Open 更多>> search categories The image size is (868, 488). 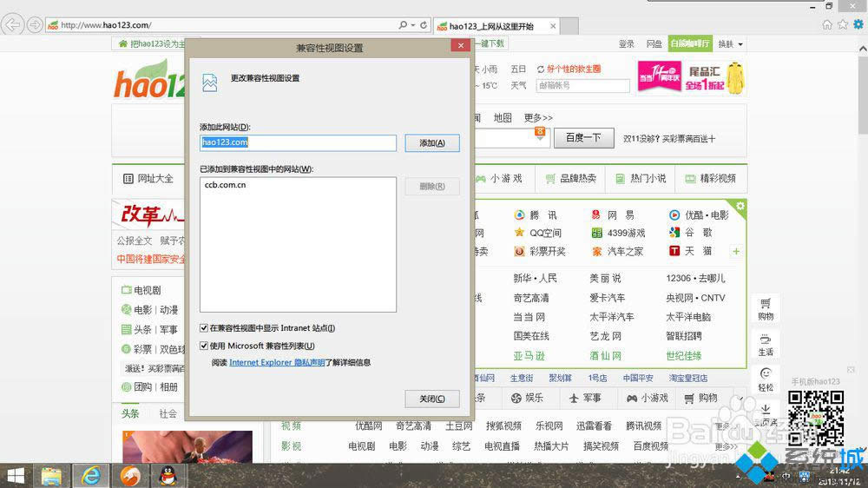click(538, 117)
